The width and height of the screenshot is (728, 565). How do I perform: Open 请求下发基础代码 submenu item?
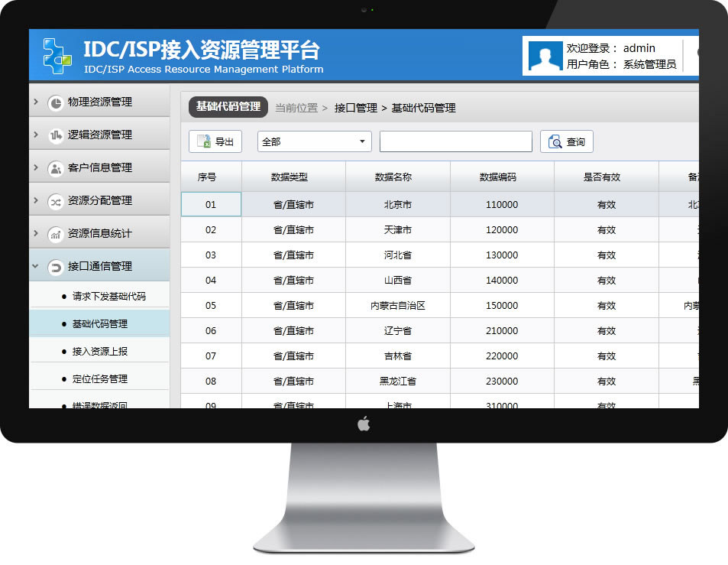(x=108, y=296)
